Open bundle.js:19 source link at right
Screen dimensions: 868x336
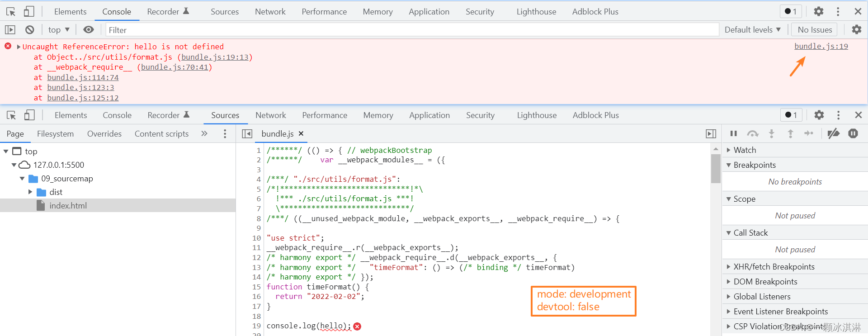point(821,46)
